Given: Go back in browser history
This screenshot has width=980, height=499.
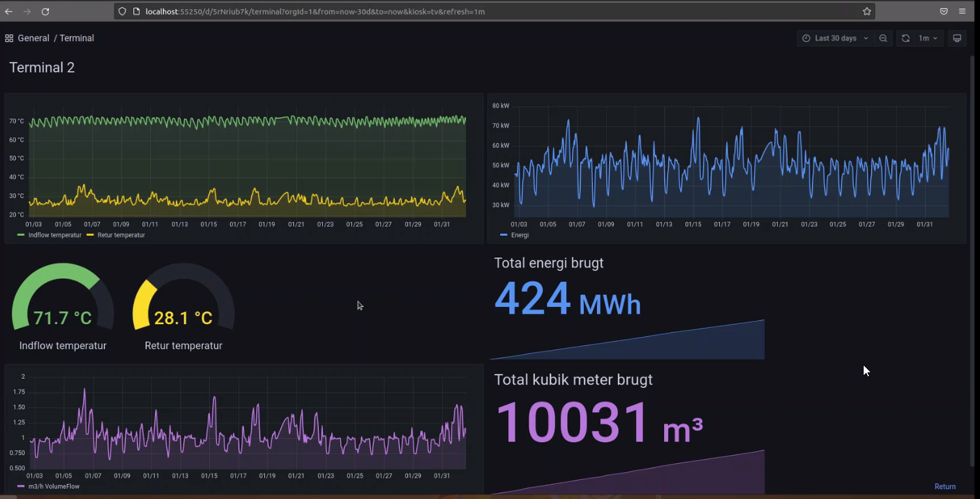Looking at the screenshot, I should [x=8, y=12].
